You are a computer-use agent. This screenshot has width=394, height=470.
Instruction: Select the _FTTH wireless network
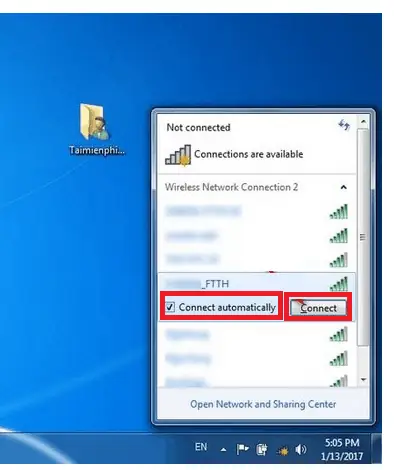click(257, 283)
